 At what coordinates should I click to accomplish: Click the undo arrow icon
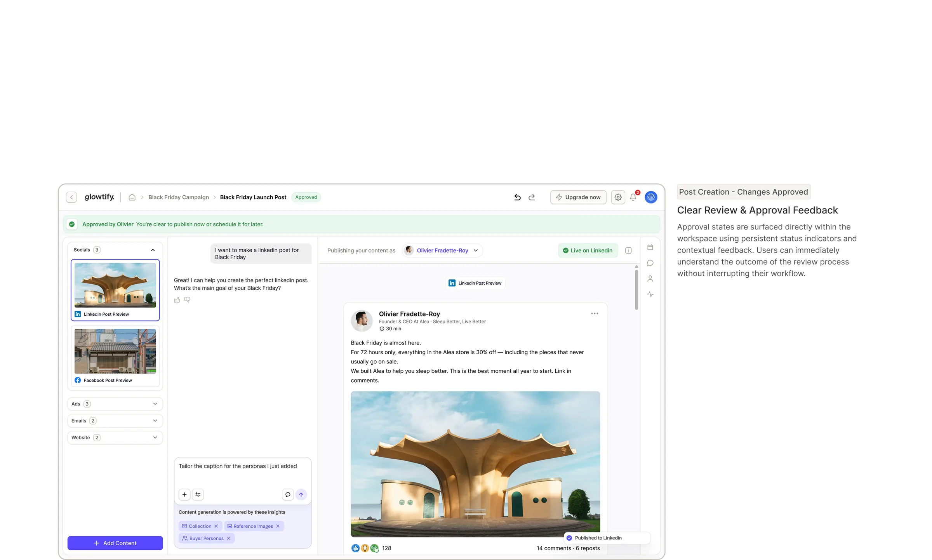[517, 197]
